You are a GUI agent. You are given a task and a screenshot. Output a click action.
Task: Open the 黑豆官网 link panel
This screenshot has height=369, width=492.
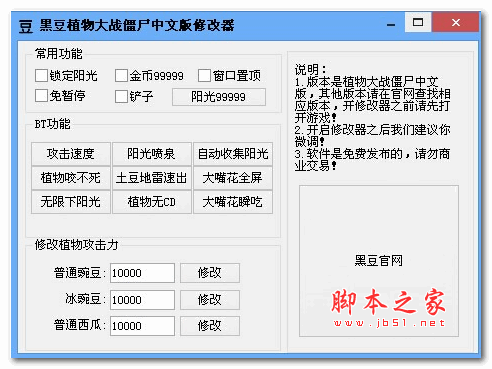[x=379, y=261]
